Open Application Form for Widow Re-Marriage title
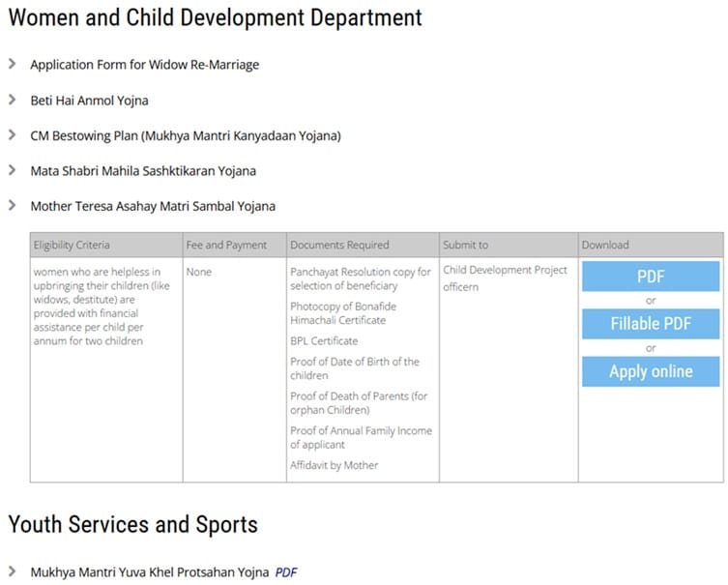 tap(144, 65)
